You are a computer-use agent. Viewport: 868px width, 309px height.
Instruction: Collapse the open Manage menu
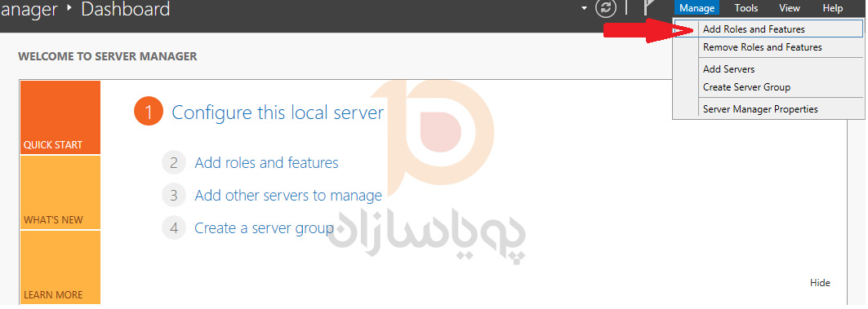tap(697, 8)
